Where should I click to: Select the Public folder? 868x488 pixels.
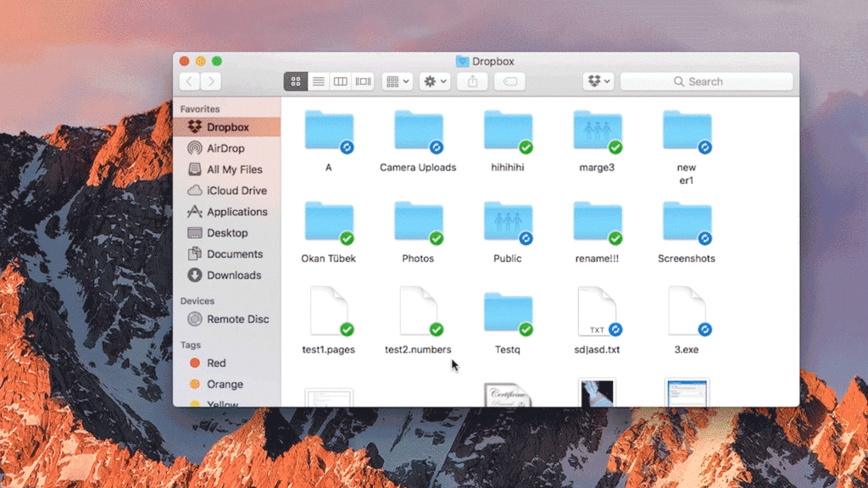point(509,223)
